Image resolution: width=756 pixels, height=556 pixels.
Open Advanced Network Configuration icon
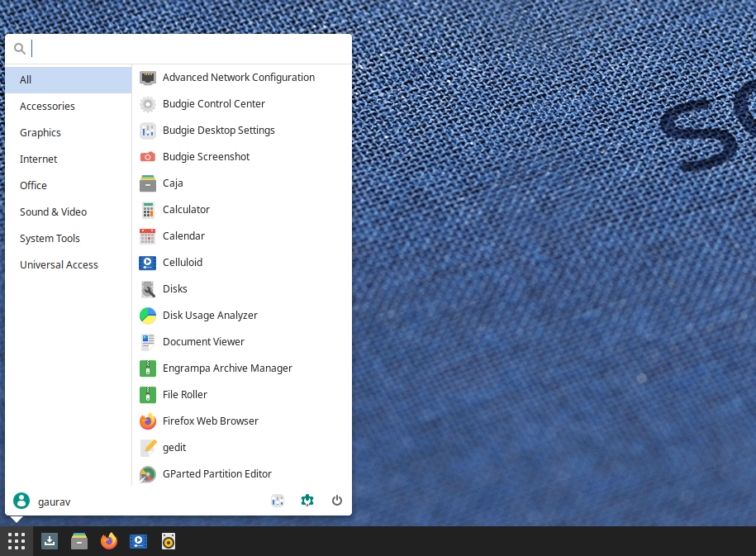point(148,78)
